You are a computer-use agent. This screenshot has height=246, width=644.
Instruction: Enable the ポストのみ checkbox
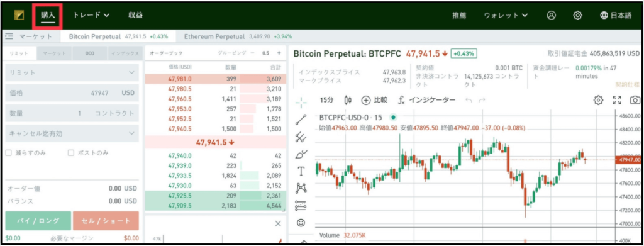(70, 153)
